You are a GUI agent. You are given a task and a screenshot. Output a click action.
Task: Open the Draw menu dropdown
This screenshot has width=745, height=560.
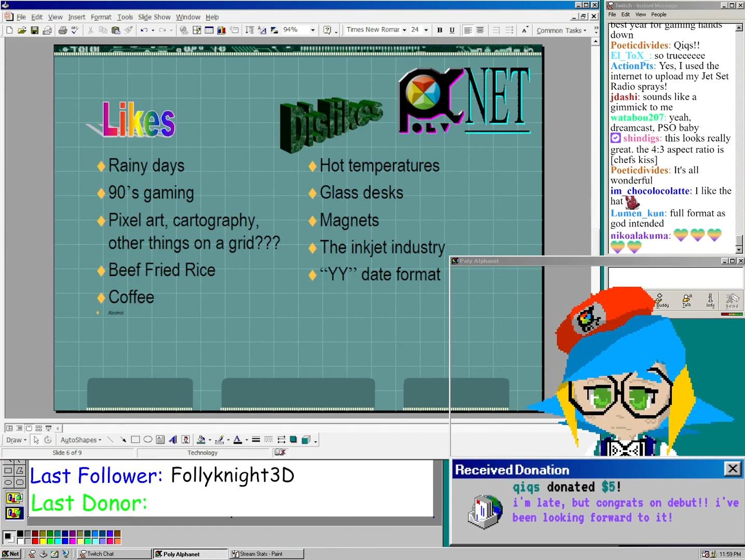pos(16,440)
